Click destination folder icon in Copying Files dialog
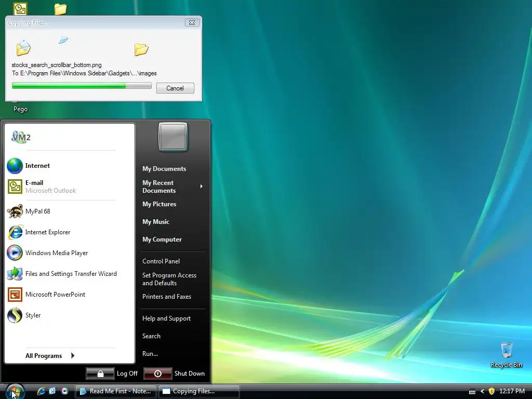 tap(141, 49)
